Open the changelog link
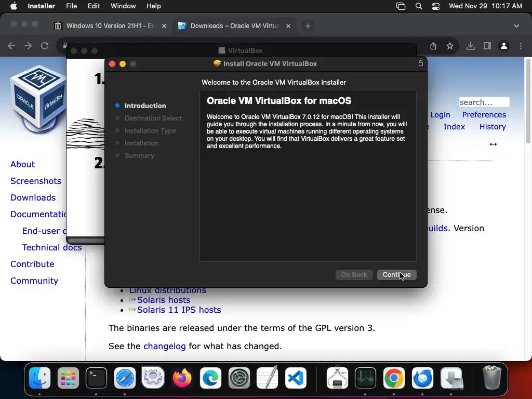The width and height of the screenshot is (532, 399). click(x=165, y=346)
